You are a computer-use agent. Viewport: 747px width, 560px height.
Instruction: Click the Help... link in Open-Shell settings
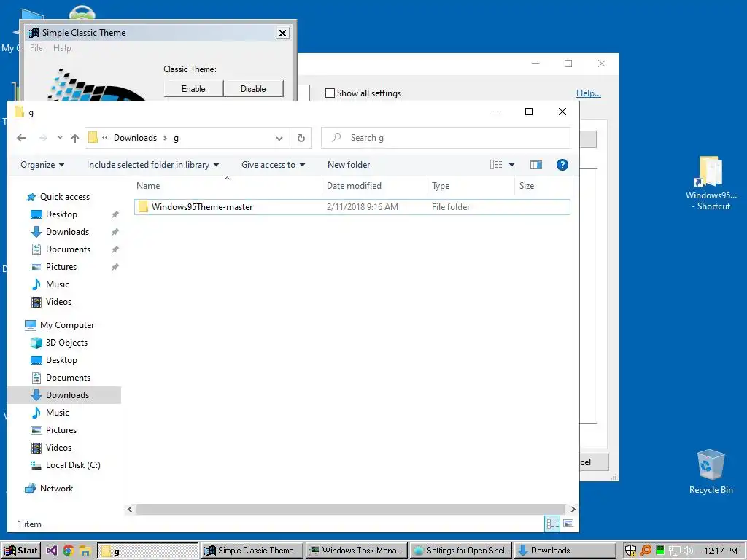(589, 93)
